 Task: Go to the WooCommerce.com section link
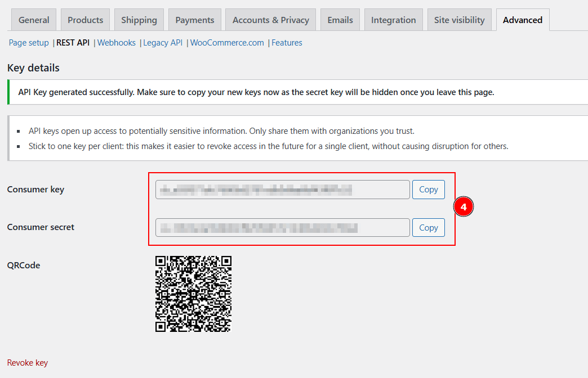227,43
